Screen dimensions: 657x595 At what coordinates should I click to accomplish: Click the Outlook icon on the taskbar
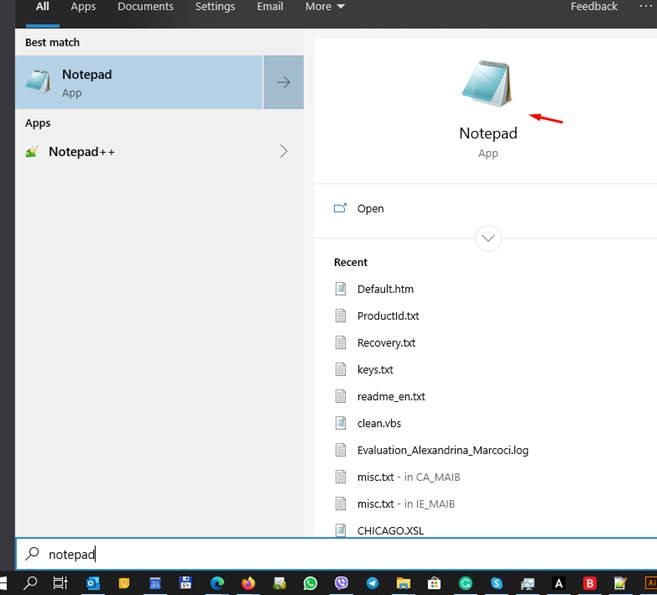coord(93,583)
